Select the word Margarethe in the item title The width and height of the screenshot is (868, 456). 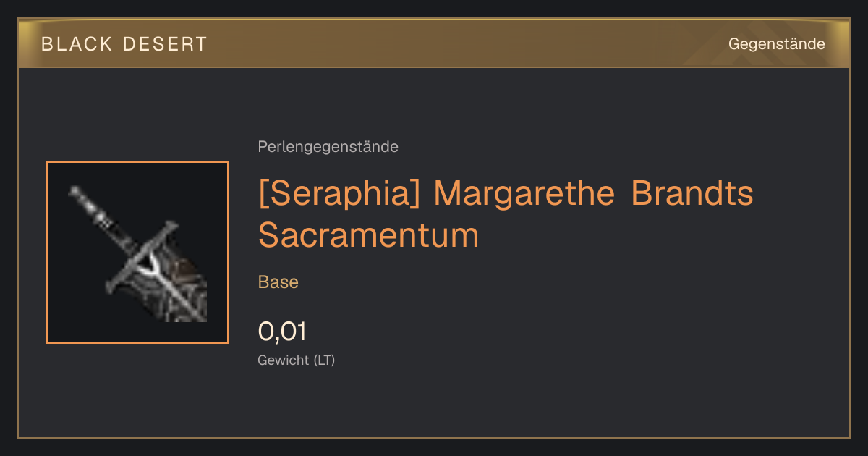(x=525, y=194)
